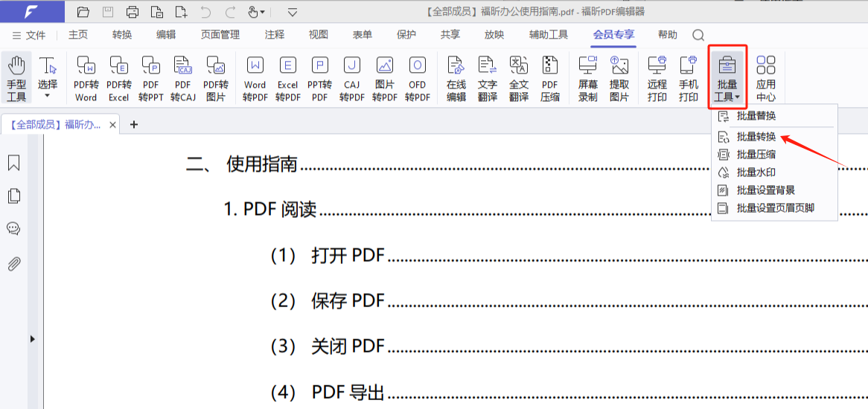Click the PDF压缩 compress icon
The image size is (868, 409).
click(x=549, y=78)
